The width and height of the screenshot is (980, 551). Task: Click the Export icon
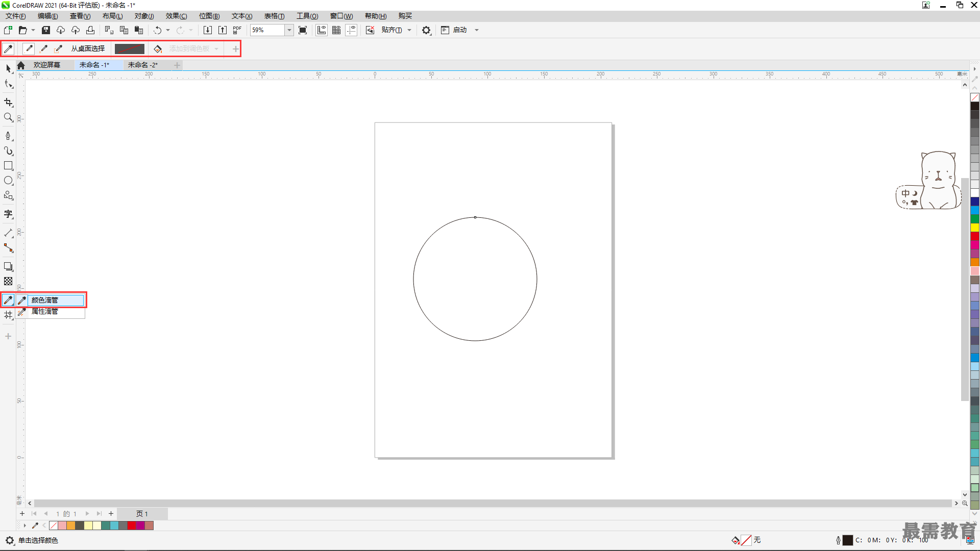[223, 30]
